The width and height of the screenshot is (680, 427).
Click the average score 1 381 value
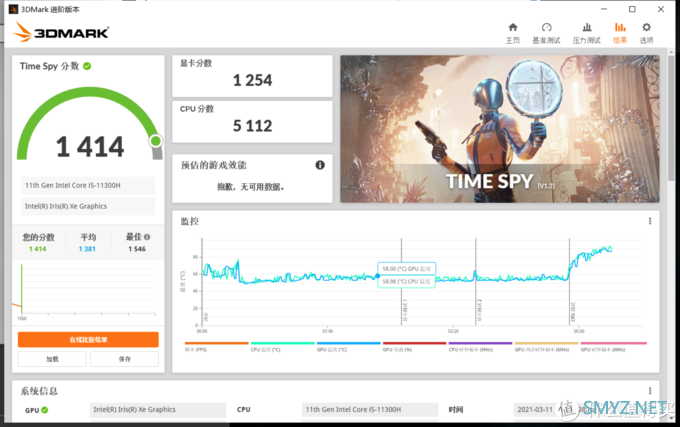tap(87, 249)
